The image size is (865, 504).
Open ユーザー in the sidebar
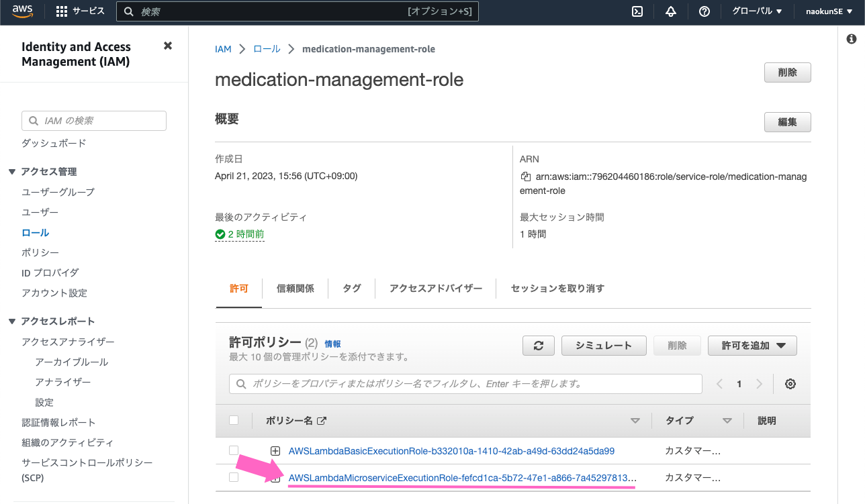(40, 212)
